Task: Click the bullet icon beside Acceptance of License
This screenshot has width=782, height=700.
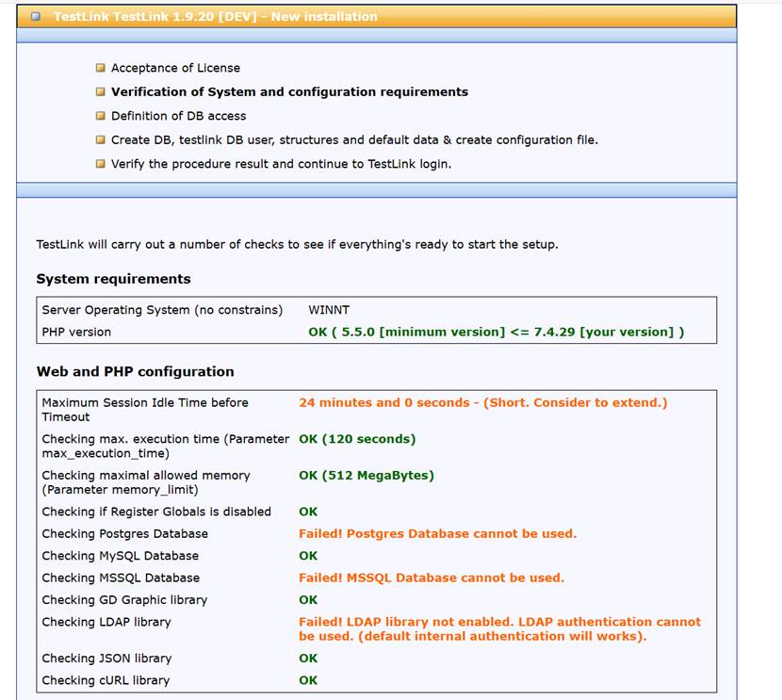Action: pos(100,68)
